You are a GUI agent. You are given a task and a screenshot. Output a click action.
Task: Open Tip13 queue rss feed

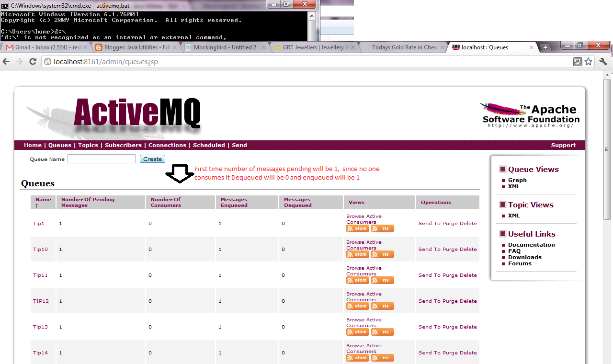pos(382,332)
